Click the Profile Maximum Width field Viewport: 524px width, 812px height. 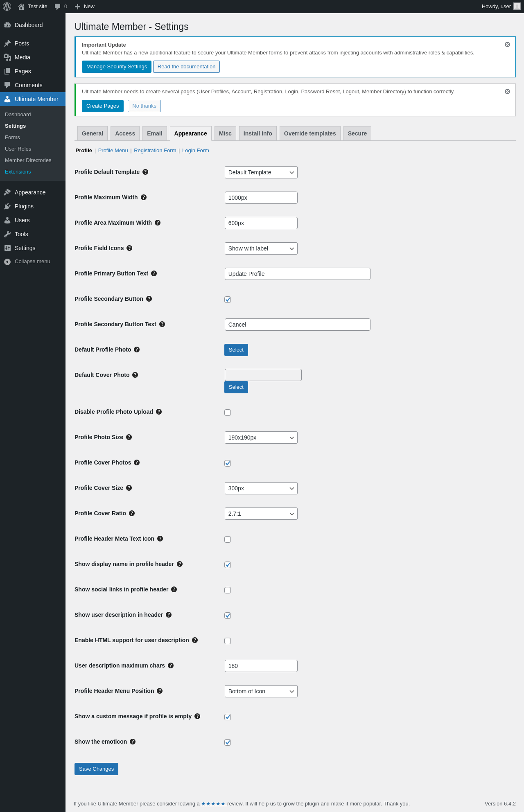coord(261,198)
